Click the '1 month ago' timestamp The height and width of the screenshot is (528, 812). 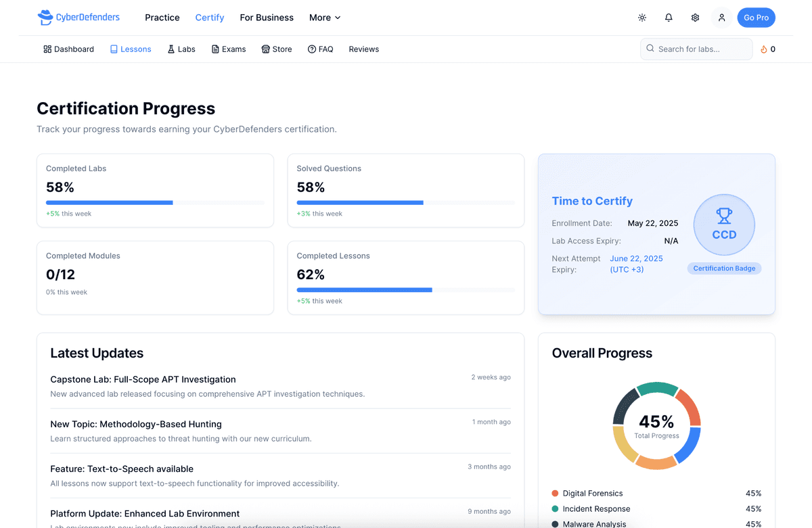(491, 422)
